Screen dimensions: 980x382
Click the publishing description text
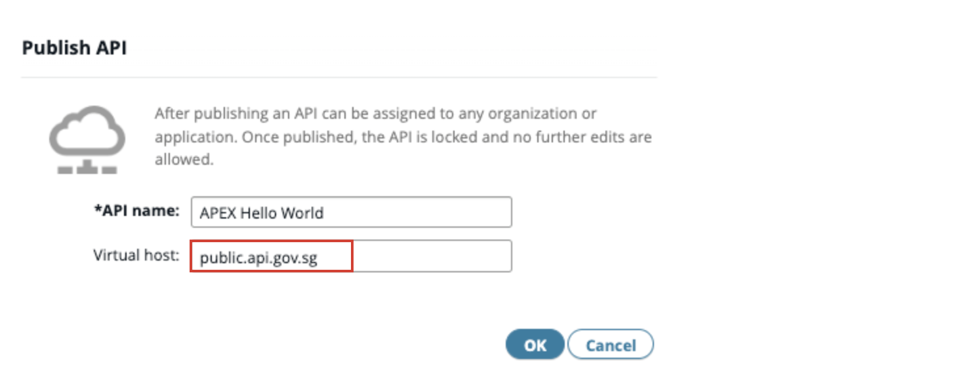(x=402, y=137)
